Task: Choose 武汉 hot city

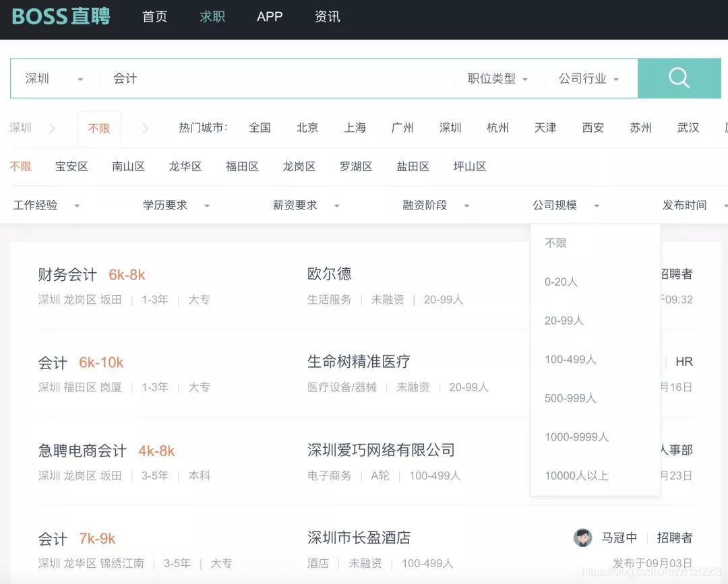Action: 688,127
